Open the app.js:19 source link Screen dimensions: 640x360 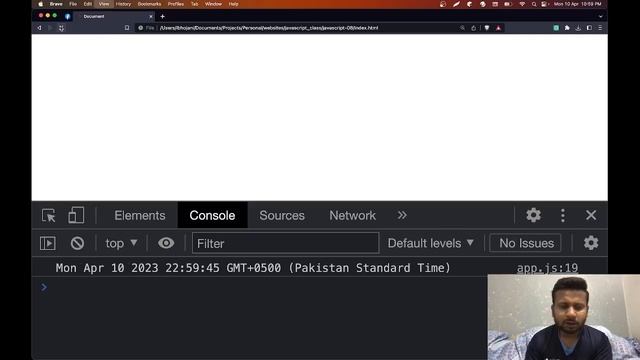[x=547, y=268]
